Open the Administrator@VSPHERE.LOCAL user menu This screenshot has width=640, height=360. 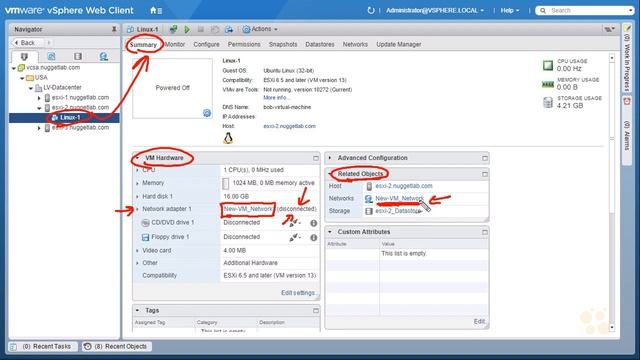pos(435,10)
